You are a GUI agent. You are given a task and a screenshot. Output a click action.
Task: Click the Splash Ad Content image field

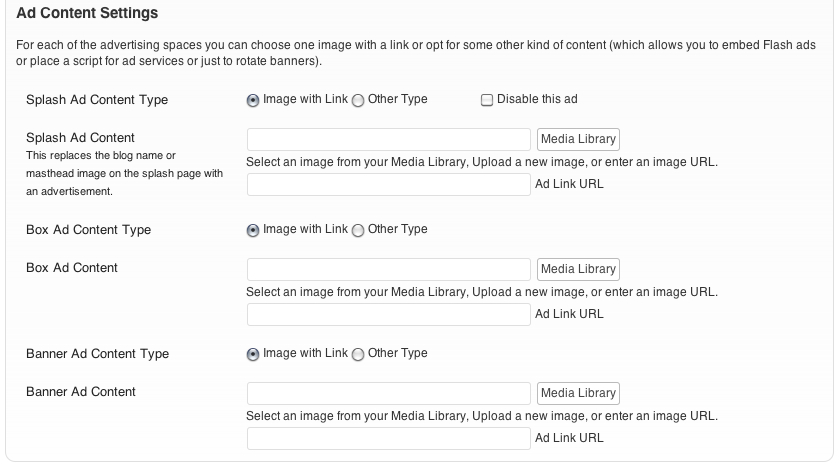[389, 139]
